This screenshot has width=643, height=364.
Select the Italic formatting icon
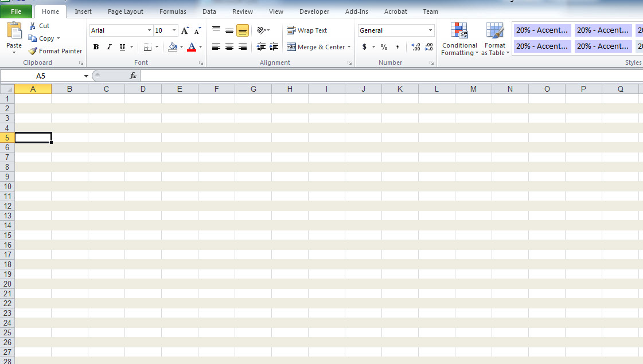tap(108, 46)
